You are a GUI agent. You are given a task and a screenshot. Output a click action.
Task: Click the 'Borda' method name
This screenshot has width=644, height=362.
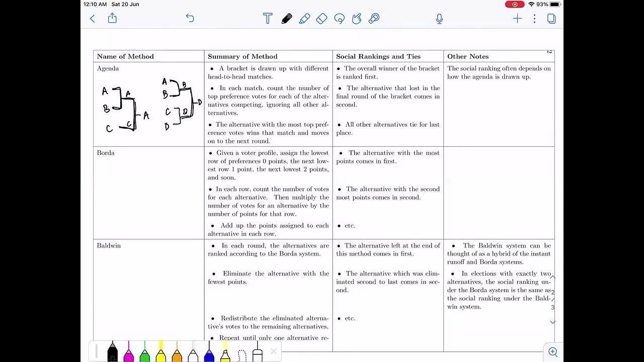(106, 153)
